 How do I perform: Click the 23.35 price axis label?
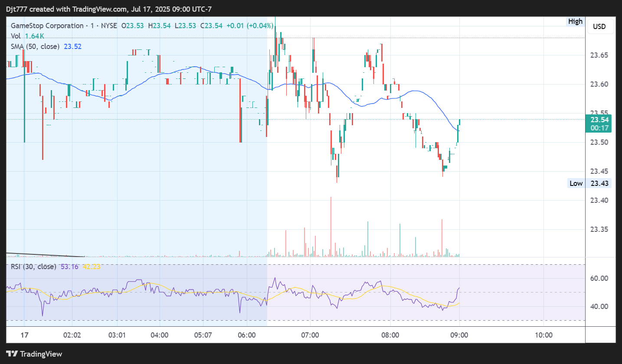point(599,229)
